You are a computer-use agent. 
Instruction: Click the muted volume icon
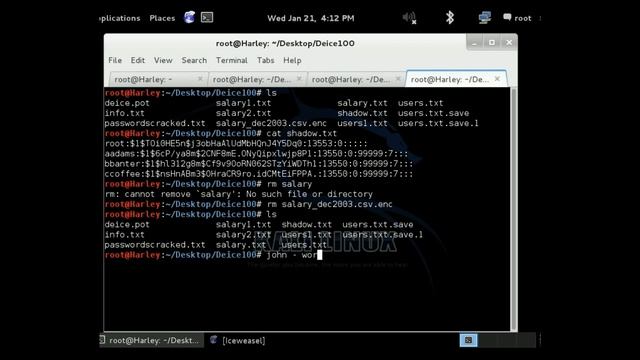tap(409, 18)
